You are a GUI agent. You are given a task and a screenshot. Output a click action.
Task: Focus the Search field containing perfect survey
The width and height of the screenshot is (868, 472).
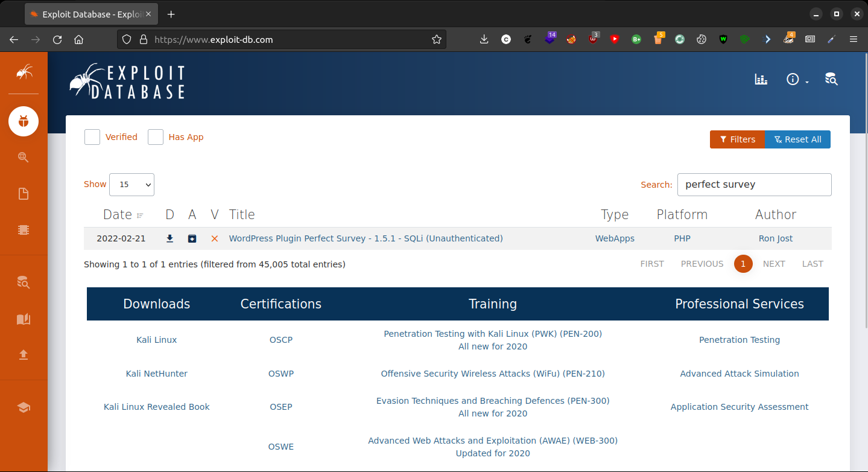(755, 185)
